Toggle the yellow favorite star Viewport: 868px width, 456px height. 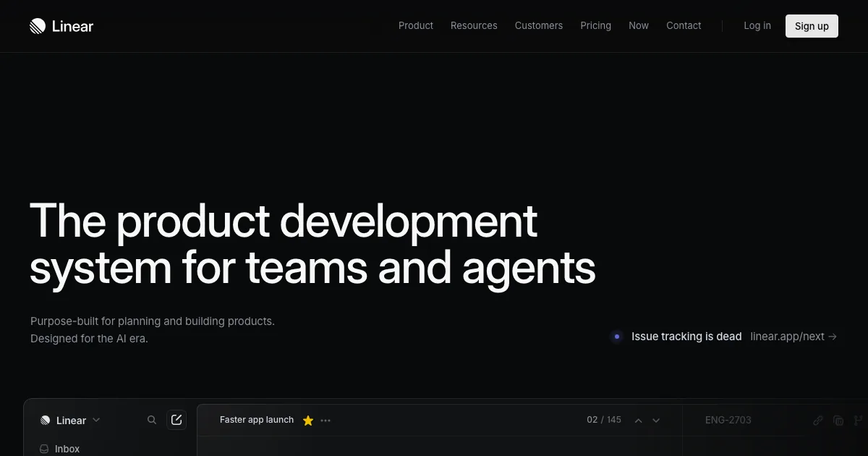(308, 421)
